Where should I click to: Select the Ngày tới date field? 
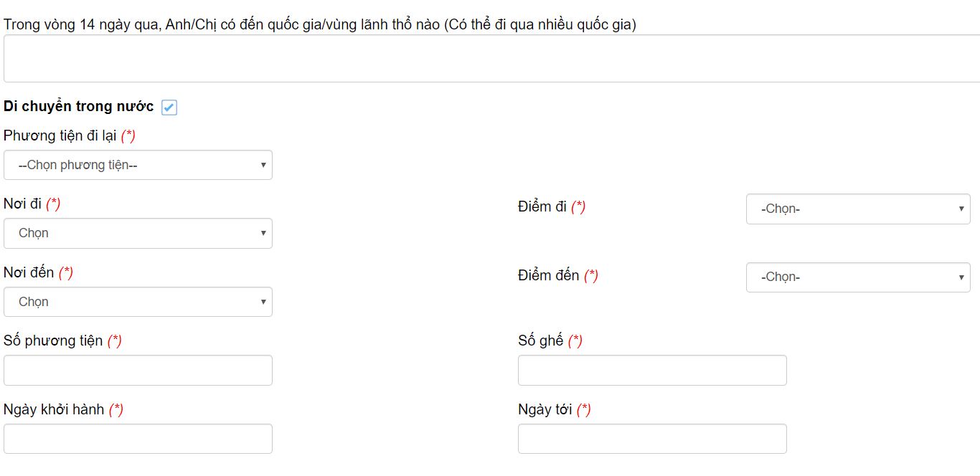tap(652, 439)
